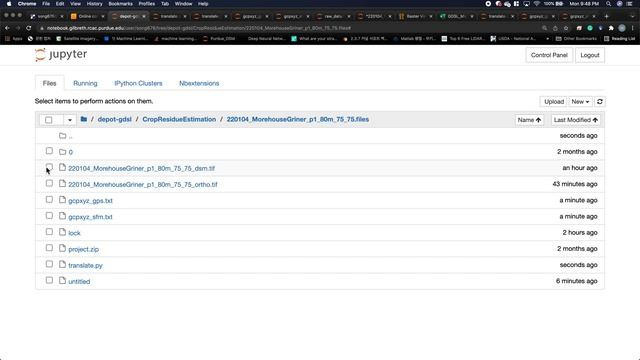Click the root folder breadcrumb icon
Screen dimensions: 640x360
click(x=84, y=119)
